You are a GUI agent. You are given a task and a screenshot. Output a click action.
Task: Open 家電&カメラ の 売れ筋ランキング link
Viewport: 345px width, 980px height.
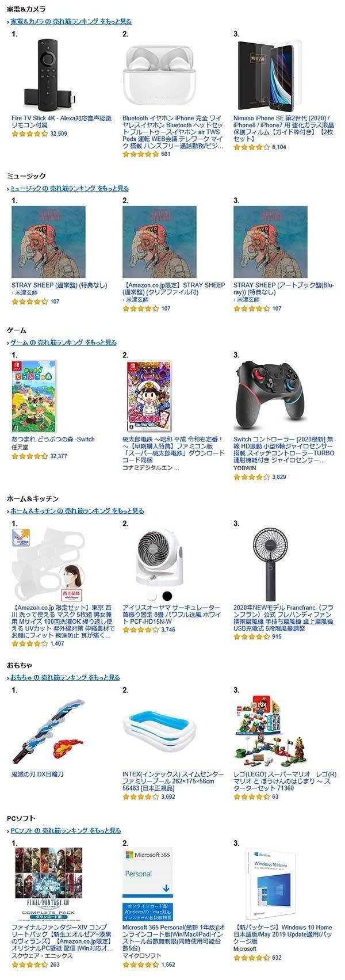[x=71, y=21]
